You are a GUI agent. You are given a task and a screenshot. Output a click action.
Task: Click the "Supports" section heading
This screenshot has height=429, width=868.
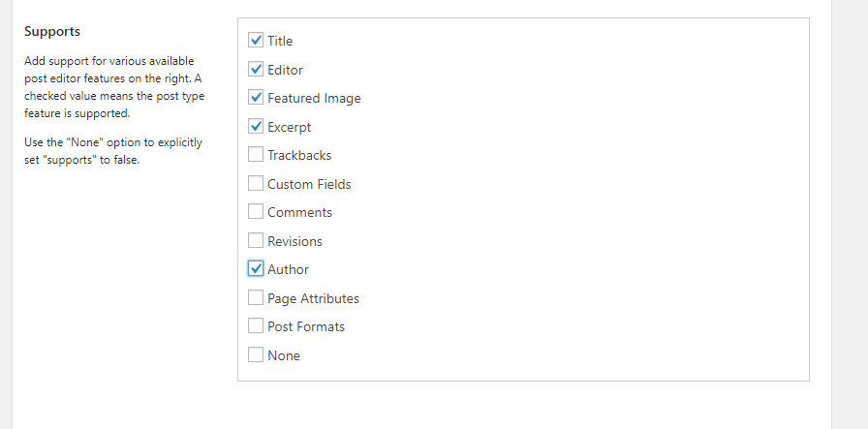tap(52, 31)
